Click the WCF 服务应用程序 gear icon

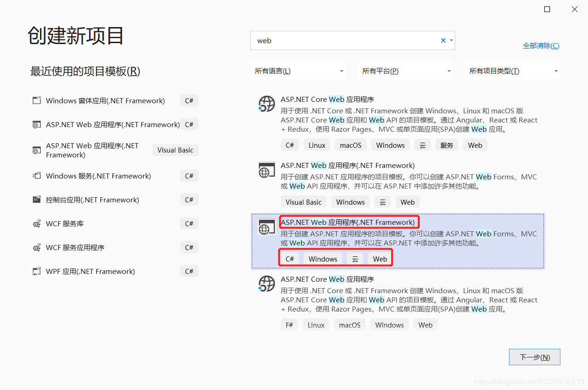(x=37, y=247)
